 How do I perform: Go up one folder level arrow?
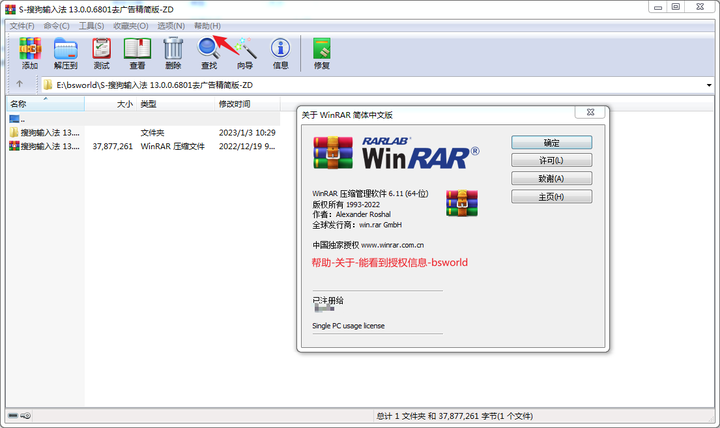19,84
